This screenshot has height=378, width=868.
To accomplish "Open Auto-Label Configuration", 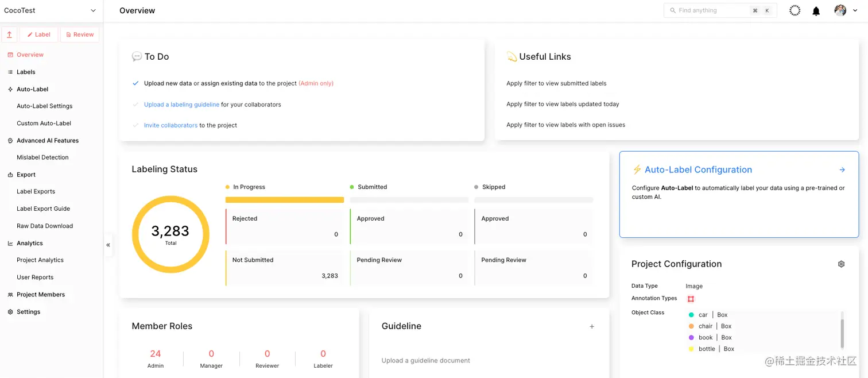I will click(x=697, y=169).
